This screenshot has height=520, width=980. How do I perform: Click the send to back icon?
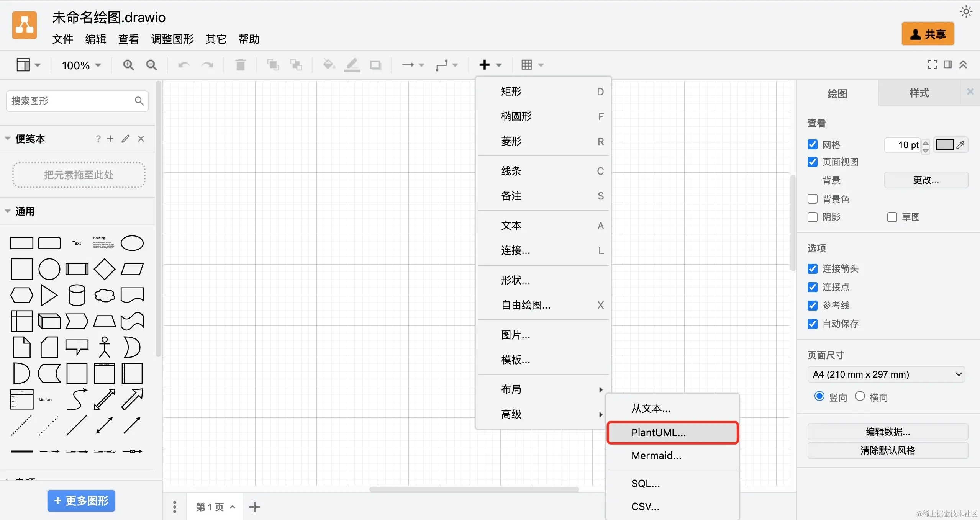296,65
